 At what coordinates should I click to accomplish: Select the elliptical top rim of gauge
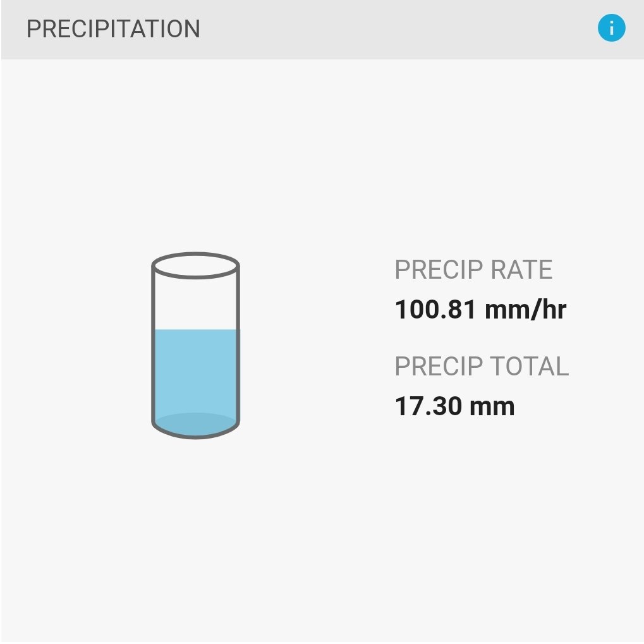coord(195,265)
